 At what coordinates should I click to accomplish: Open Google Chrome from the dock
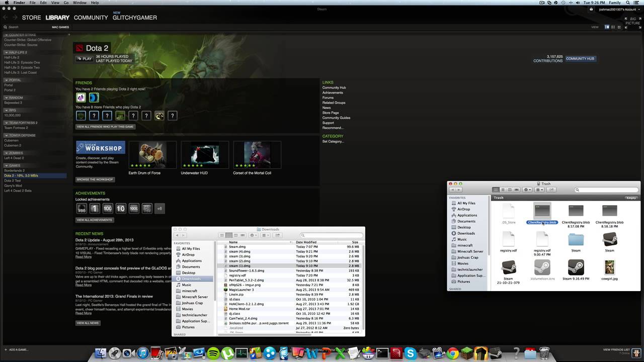click(x=453, y=353)
